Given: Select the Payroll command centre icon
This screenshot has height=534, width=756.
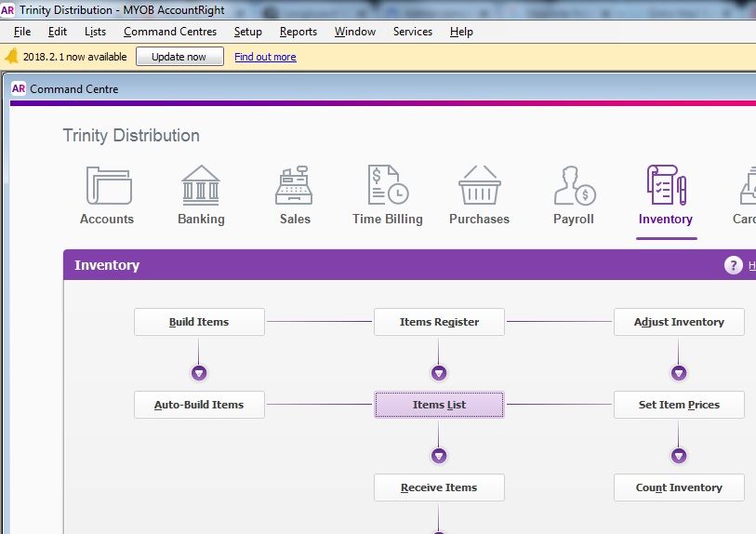Looking at the screenshot, I should tap(574, 186).
